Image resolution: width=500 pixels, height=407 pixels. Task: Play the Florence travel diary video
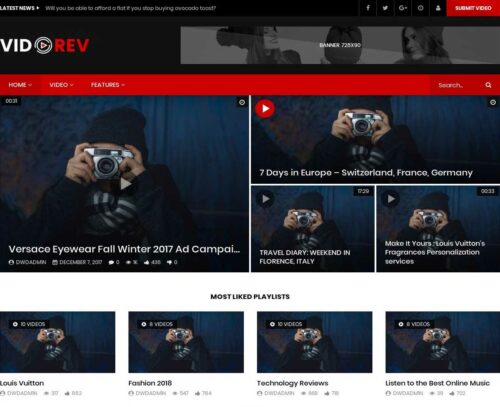click(x=265, y=199)
